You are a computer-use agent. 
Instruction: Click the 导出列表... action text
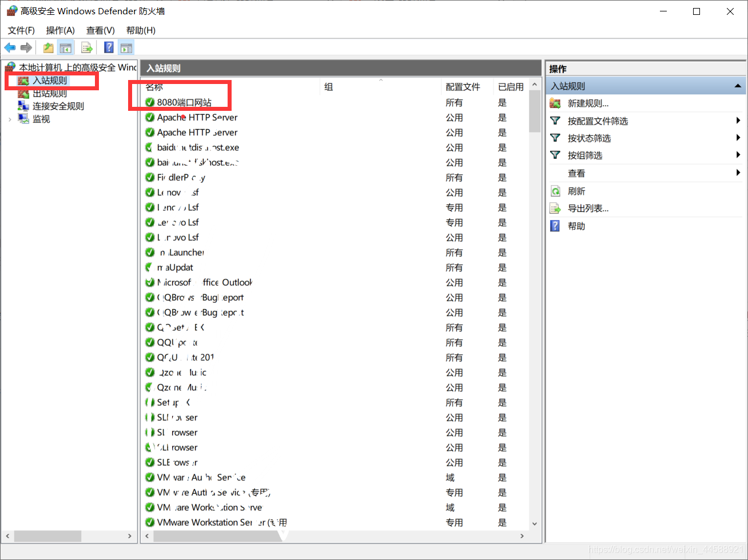click(x=588, y=209)
